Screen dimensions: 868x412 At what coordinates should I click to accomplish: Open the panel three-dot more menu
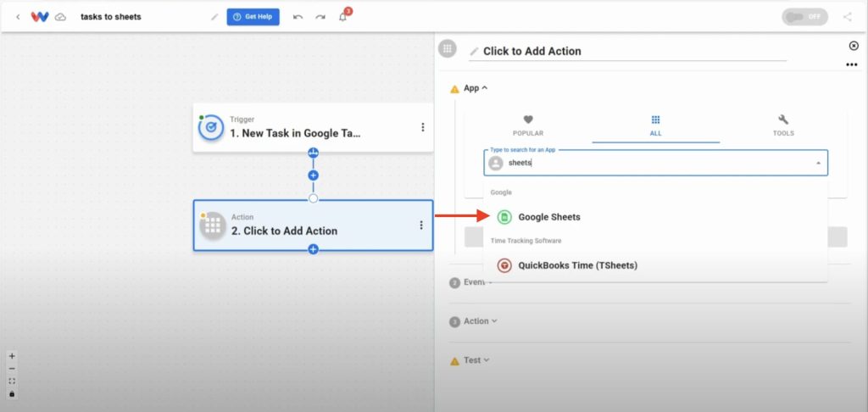(x=851, y=65)
